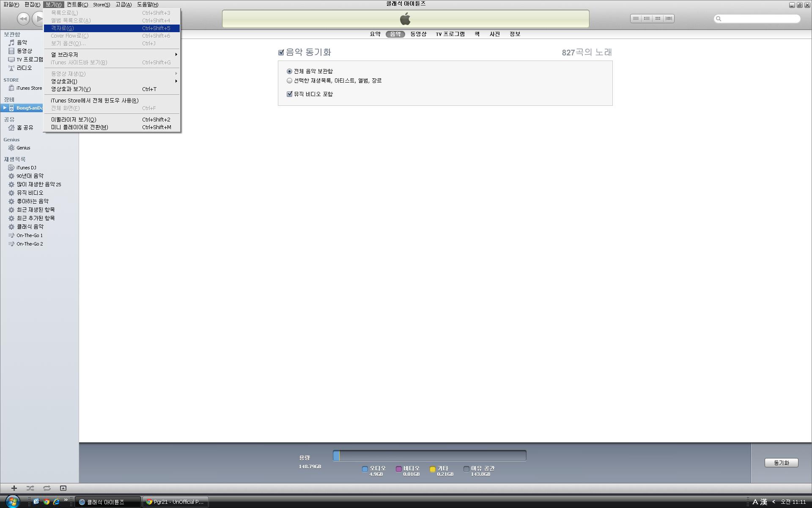Viewport: 812px width, 508px height.
Task: Open 컨트롤(C) menu
Action: pyautogui.click(x=77, y=5)
